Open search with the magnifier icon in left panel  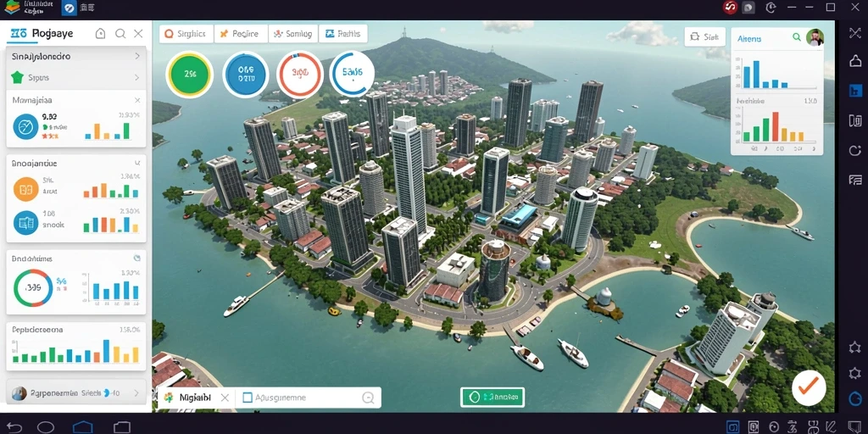click(x=120, y=34)
